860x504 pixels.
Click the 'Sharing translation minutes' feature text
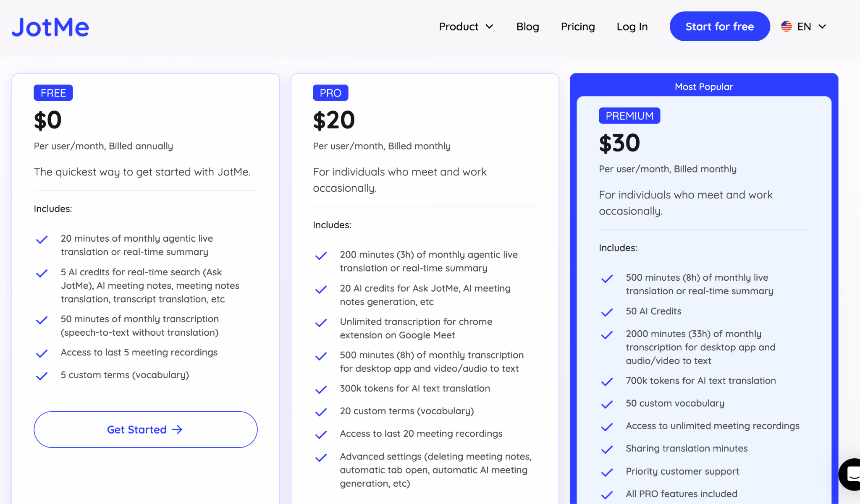(x=687, y=449)
